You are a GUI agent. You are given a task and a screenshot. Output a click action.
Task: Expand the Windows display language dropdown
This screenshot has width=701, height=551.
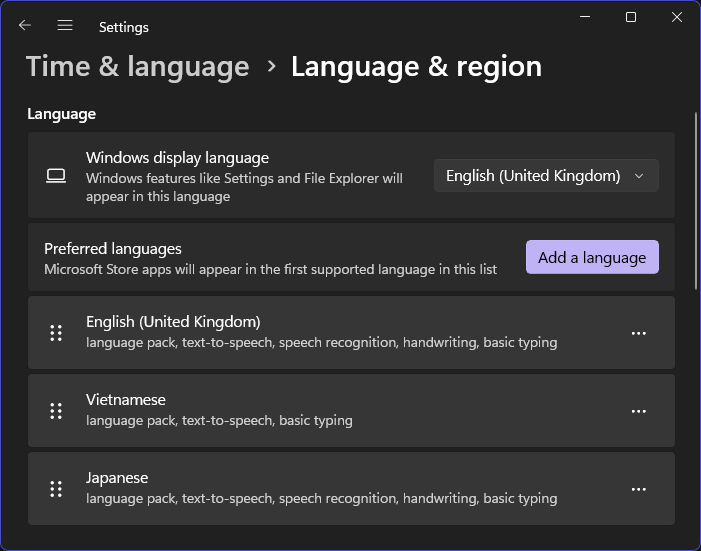(x=546, y=176)
